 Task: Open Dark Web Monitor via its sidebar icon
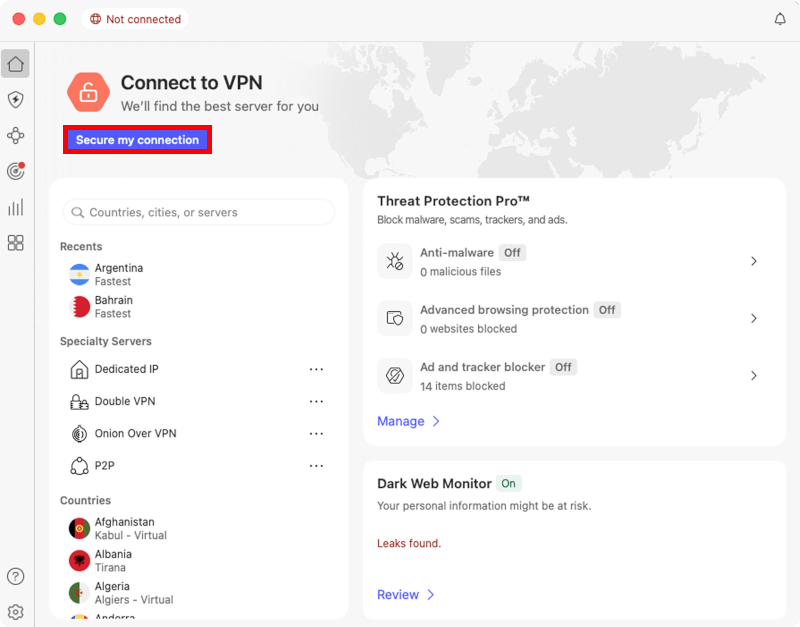(x=15, y=171)
